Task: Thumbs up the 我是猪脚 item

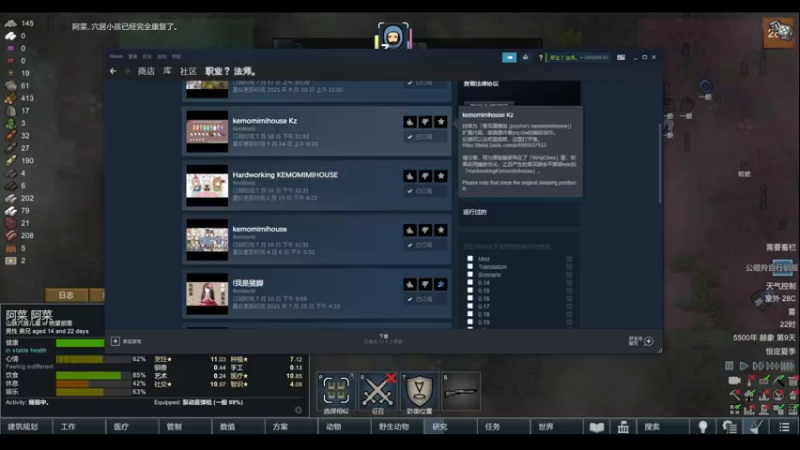Action: pyautogui.click(x=410, y=284)
